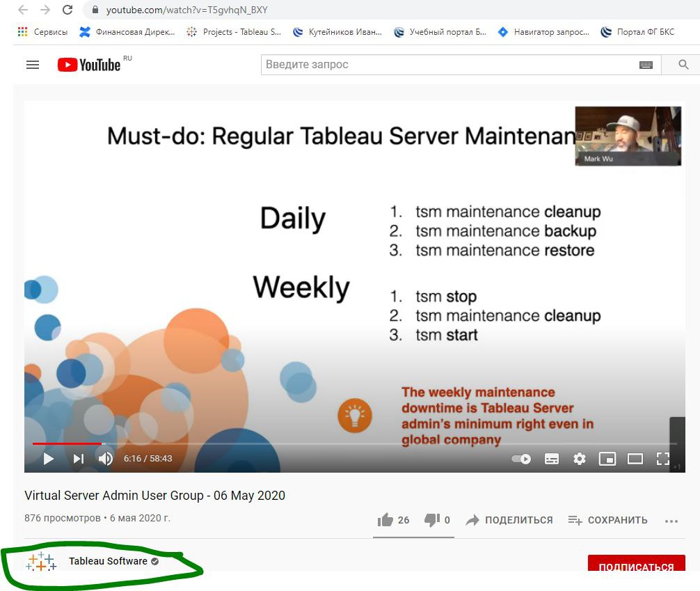
Task: Switch to miniplayer mode
Action: click(x=607, y=459)
